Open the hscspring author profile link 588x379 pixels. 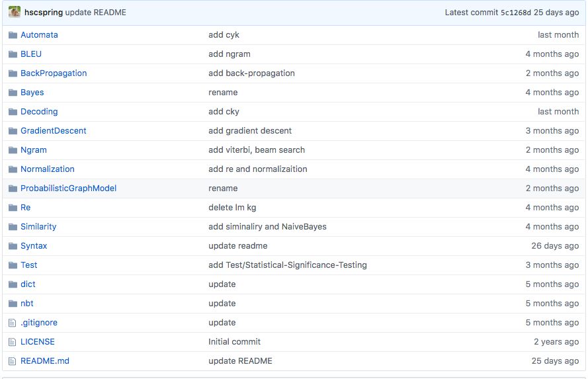click(x=43, y=13)
